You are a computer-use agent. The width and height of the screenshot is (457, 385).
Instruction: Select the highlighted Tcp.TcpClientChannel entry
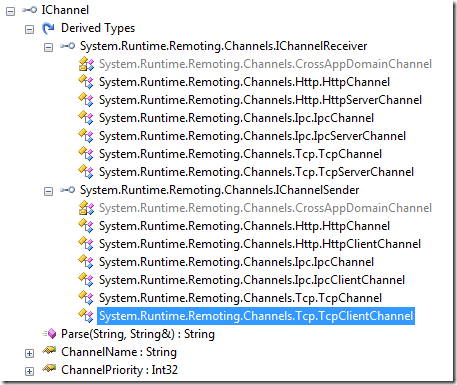pos(256,316)
